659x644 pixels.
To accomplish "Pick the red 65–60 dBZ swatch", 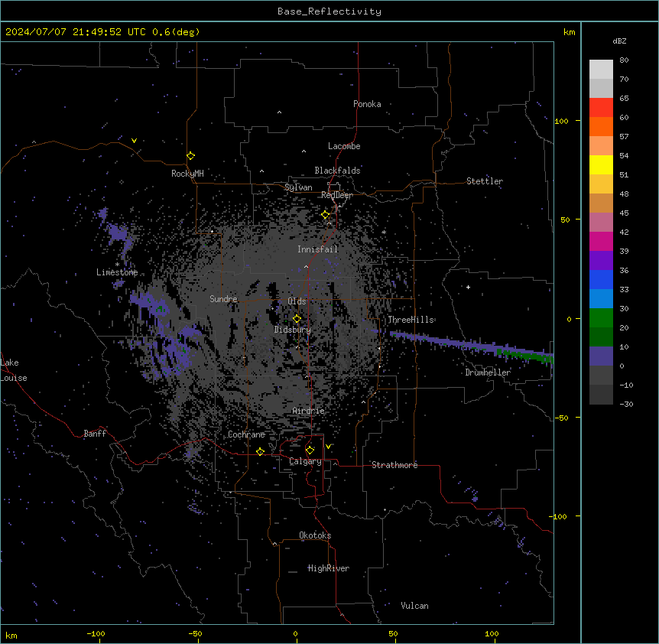I will click(x=601, y=107).
